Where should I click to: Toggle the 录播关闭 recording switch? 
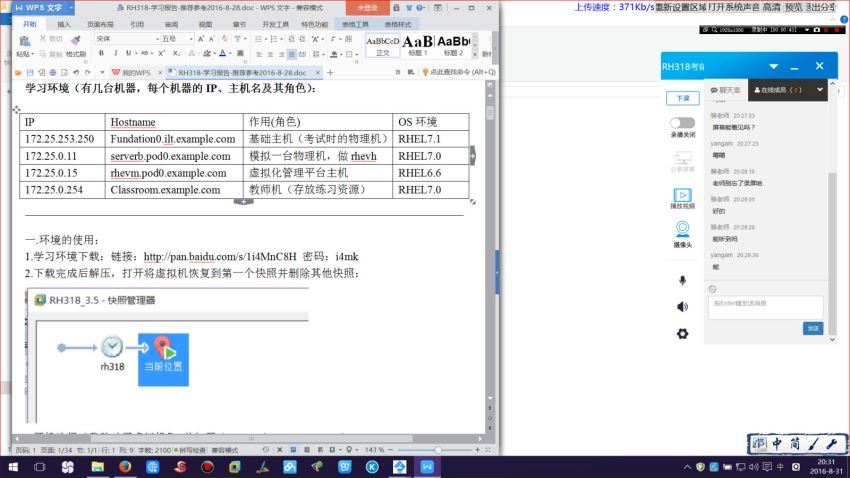coord(682,123)
